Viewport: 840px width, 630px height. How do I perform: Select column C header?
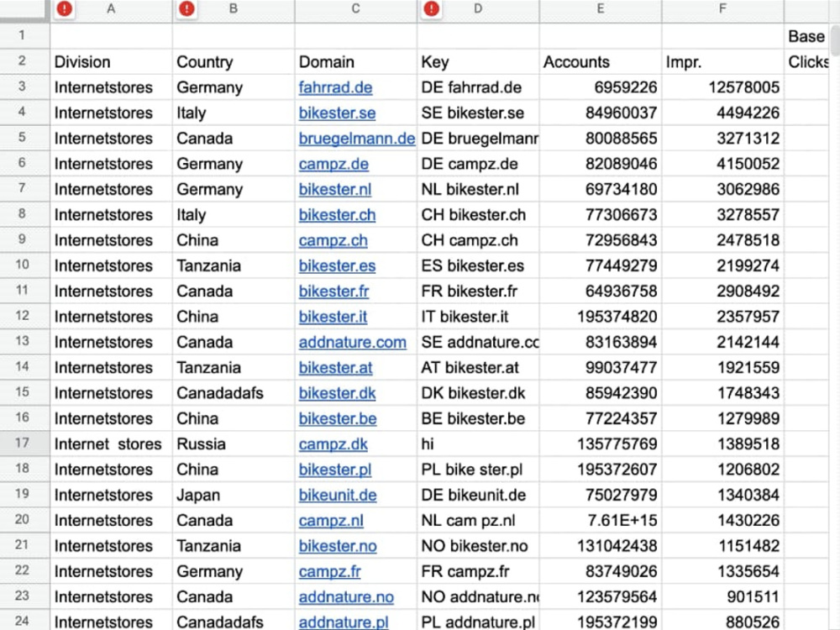pyautogui.click(x=355, y=9)
